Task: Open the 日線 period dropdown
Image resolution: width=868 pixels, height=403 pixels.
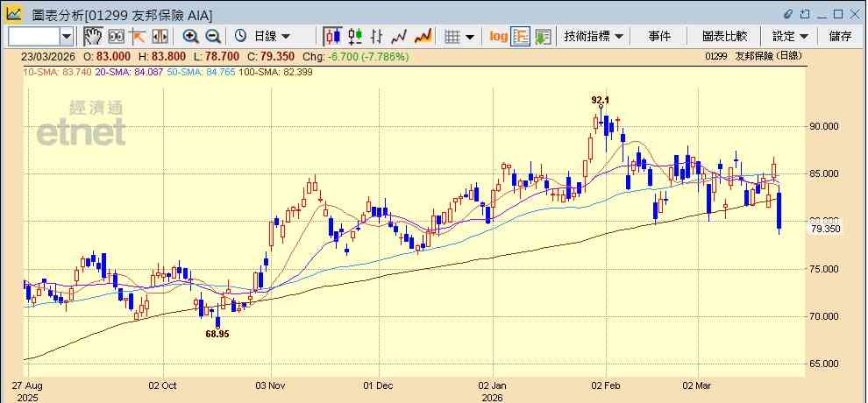Action: click(x=272, y=37)
